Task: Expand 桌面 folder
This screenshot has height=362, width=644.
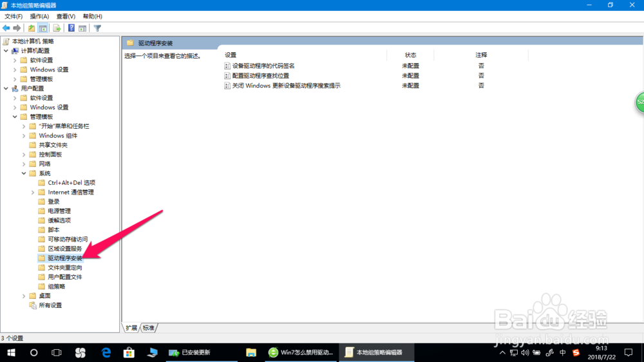Action: coord(24,296)
